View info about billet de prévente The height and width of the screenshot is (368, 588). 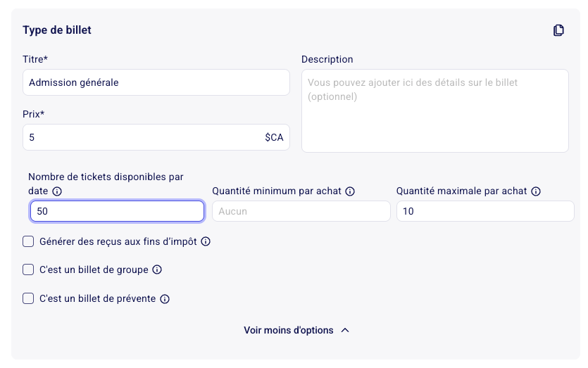coord(165,299)
